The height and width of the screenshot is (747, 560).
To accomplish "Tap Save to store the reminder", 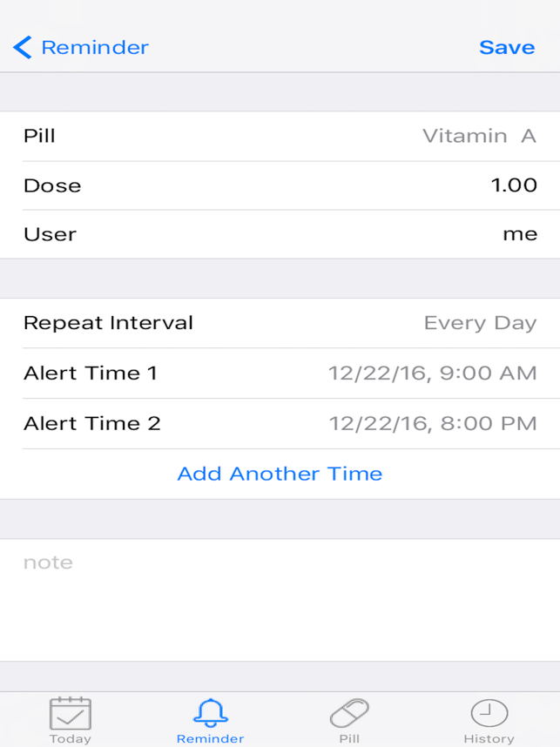I will (507, 47).
